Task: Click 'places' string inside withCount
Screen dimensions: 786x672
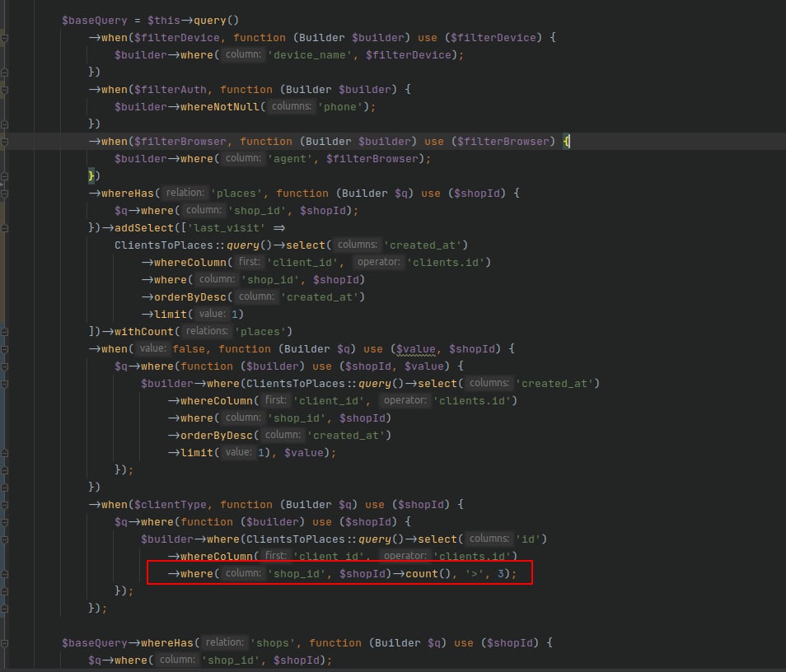Action: [x=260, y=332]
